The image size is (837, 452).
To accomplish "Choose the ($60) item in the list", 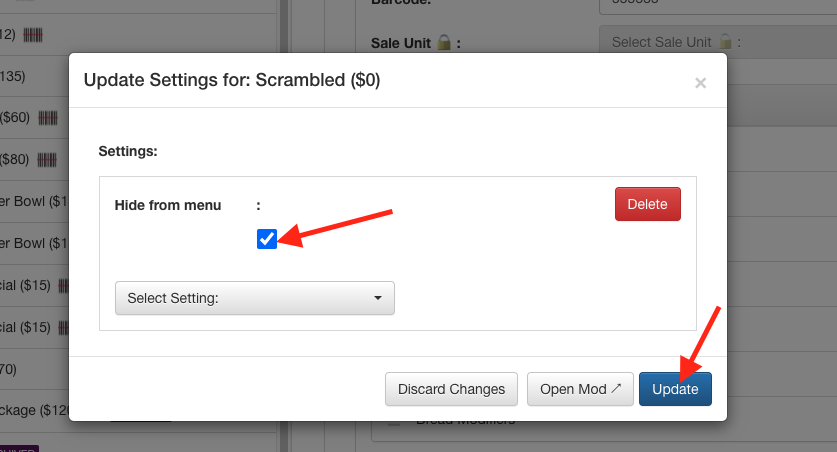I will pyautogui.click(x=15, y=118).
